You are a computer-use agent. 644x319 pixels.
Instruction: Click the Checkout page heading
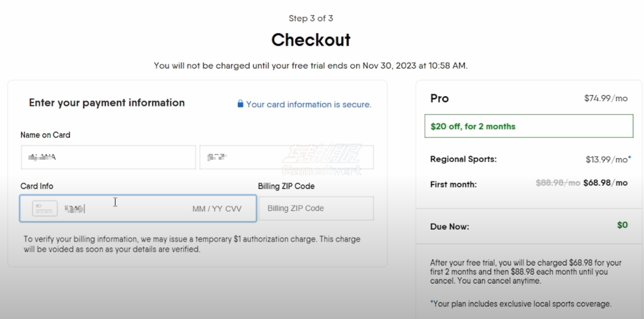click(311, 40)
